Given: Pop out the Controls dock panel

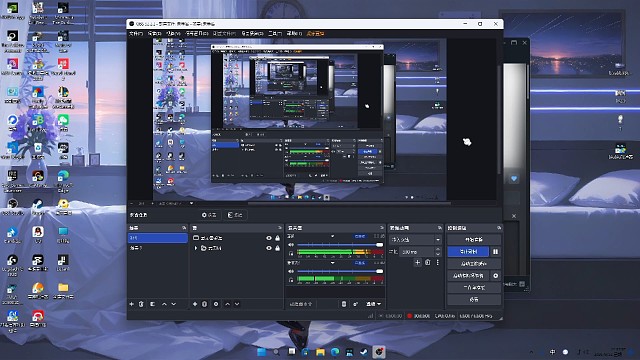Looking at the screenshot, I should click(499, 228).
